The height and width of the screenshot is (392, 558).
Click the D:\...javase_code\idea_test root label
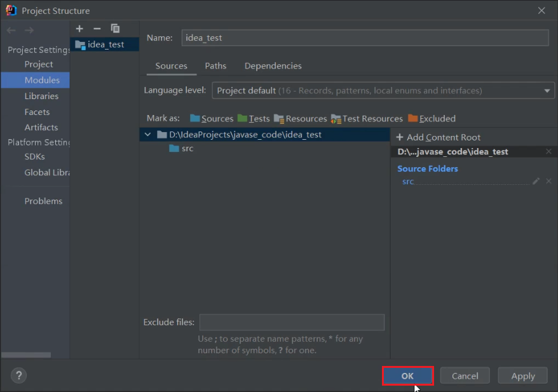point(453,152)
